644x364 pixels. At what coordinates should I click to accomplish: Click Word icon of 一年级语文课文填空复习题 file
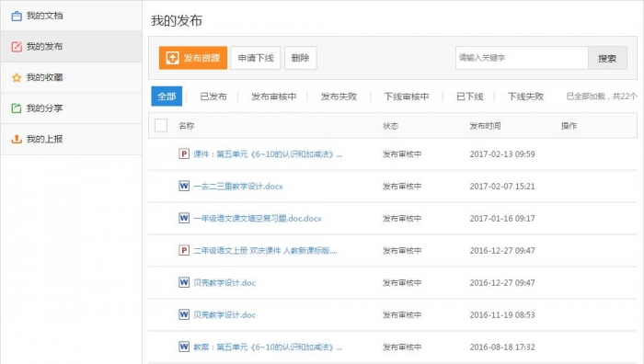[184, 218]
